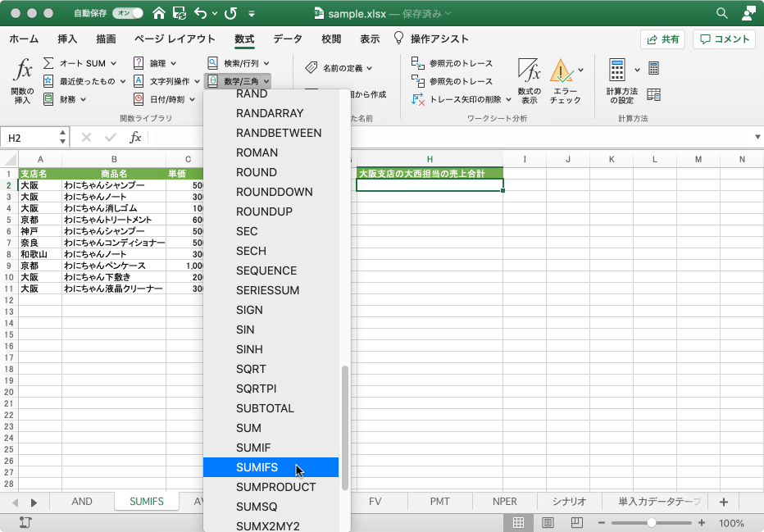
Task: Open the 文字列操作 text functions icon
Action: (x=139, y=81)
